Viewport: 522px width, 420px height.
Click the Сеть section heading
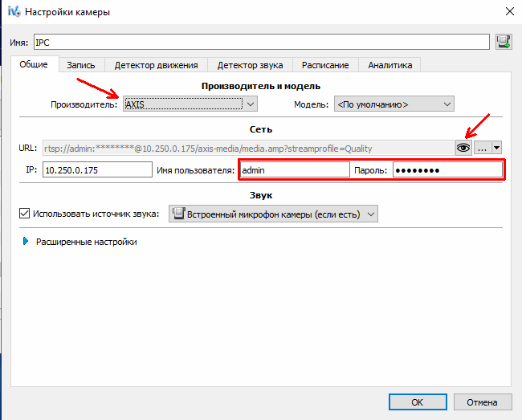click(261, 129)
